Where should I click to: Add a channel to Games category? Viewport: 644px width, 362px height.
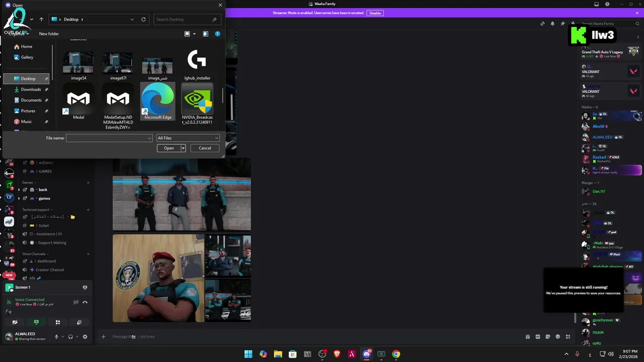tap(88, 183)
